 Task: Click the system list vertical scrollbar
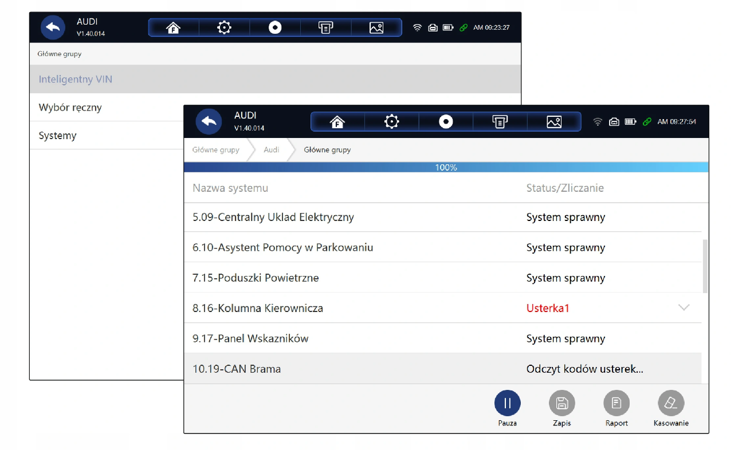(705, 266)
